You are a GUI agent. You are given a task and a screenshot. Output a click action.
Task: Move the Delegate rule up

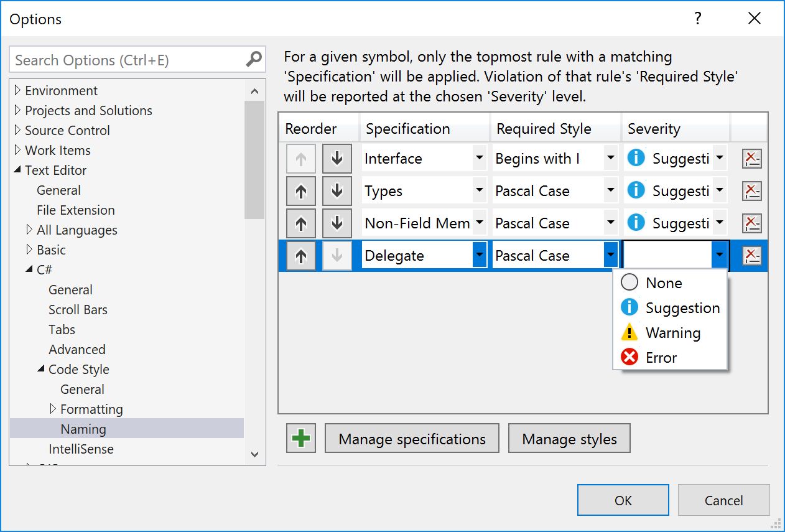click(x=301, y=256)
